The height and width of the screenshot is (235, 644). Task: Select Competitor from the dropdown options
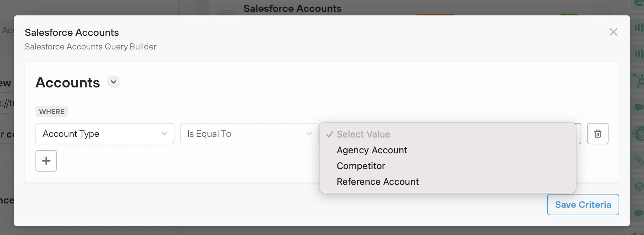tap(361, 166)
